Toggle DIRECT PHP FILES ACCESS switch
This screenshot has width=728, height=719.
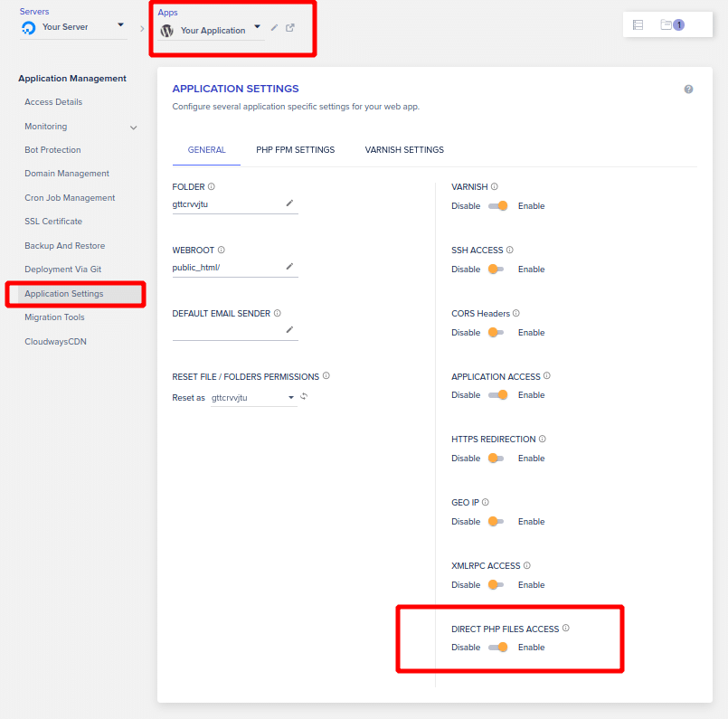[x=498, y=648]
